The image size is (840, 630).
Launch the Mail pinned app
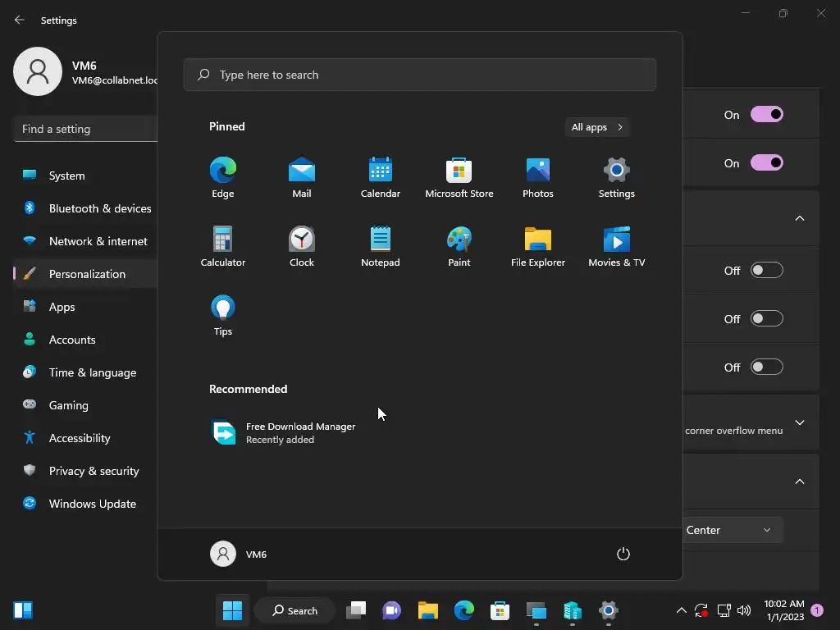(302, 178)
